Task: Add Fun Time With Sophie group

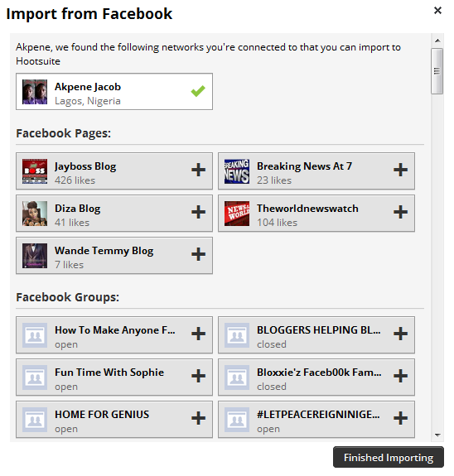Action: pos(198,376)
